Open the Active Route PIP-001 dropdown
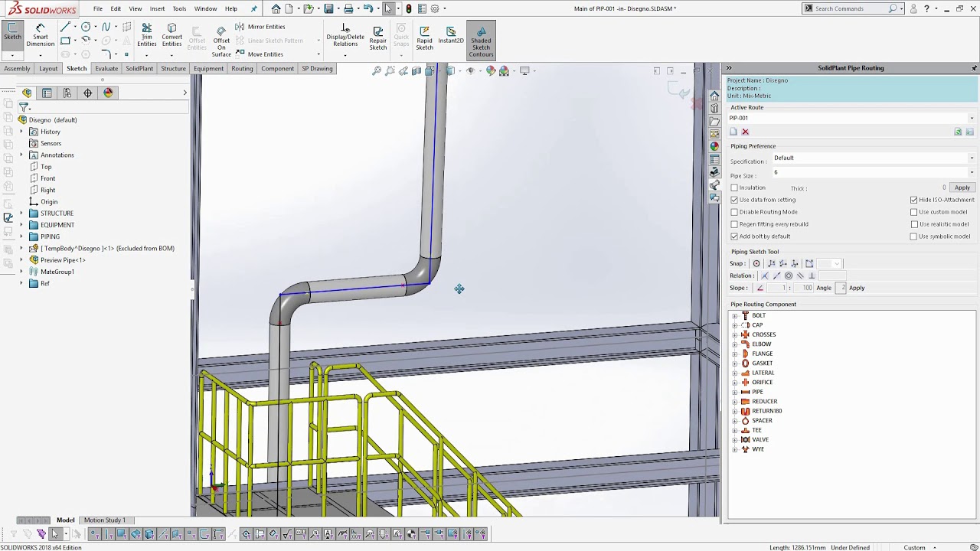This screenshot has height=551, width=980. [972, 119]
